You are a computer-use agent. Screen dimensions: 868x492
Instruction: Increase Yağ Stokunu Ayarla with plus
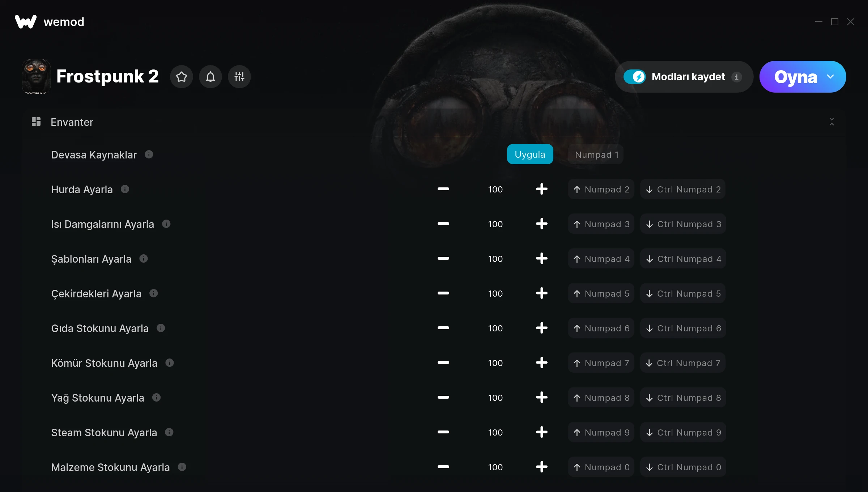click(x=541, y=397)
